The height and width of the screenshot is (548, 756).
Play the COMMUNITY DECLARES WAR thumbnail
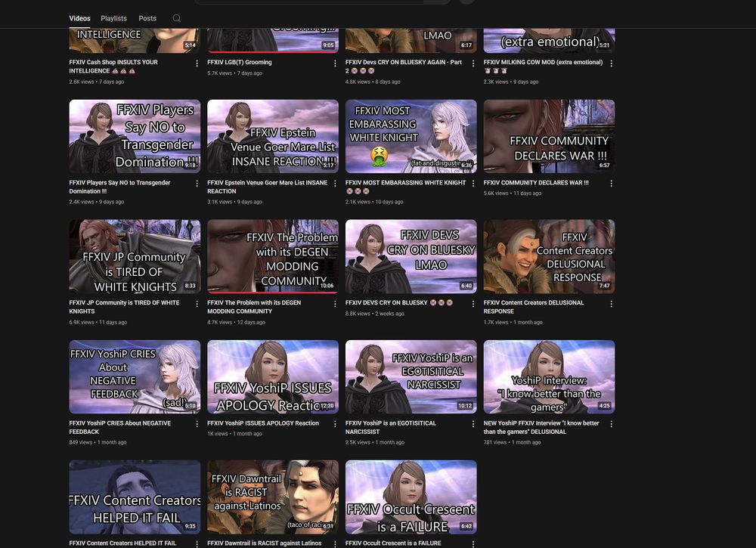coord(549,136)
